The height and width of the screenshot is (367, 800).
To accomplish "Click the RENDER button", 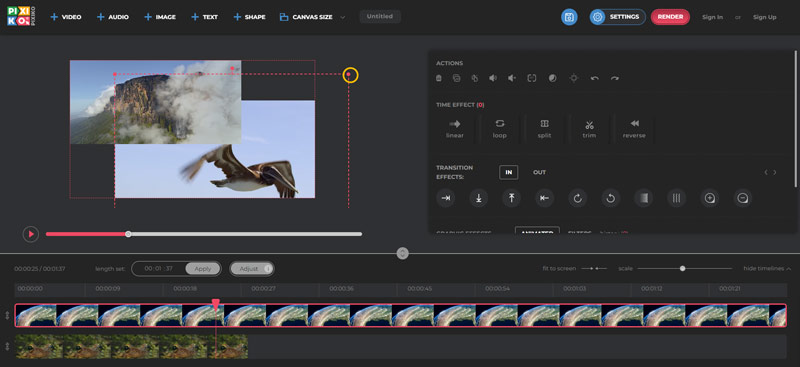I will 670,17.
